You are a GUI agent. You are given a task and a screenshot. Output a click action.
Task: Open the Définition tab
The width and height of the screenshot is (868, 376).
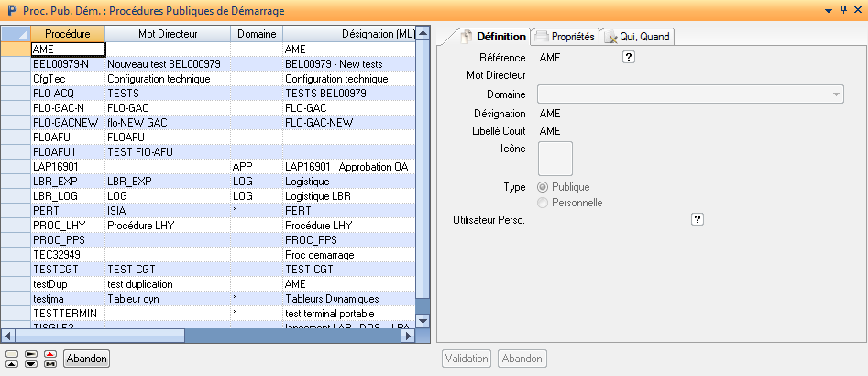[x=492, y=37]
